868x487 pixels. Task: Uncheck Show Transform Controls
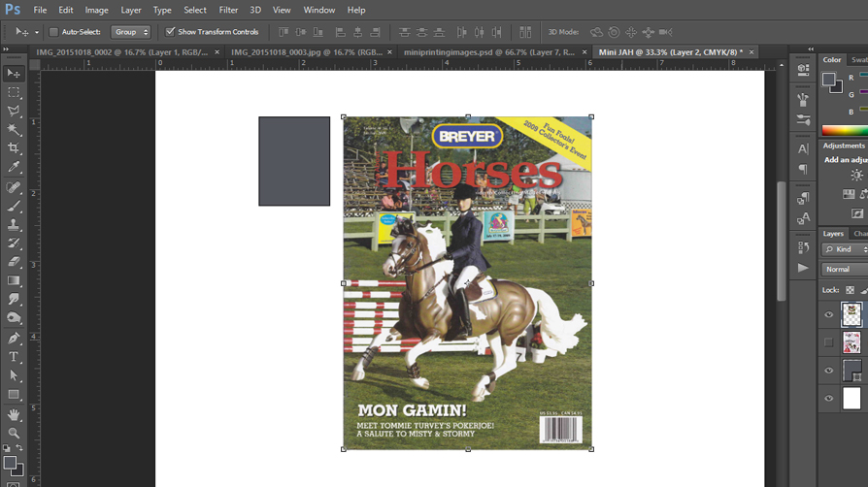pos(170,32)
